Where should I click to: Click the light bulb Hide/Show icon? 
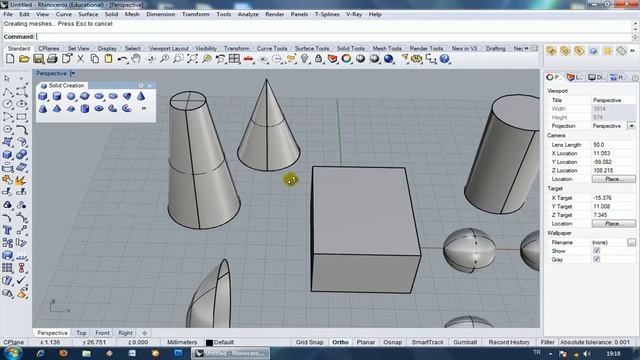pyautogui.click(x=304, y=59)
